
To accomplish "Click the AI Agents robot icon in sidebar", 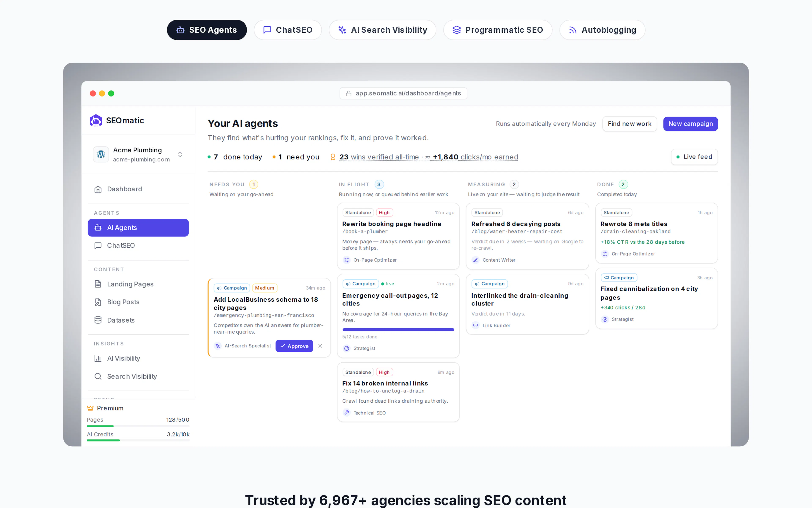I will pos(98,228).
